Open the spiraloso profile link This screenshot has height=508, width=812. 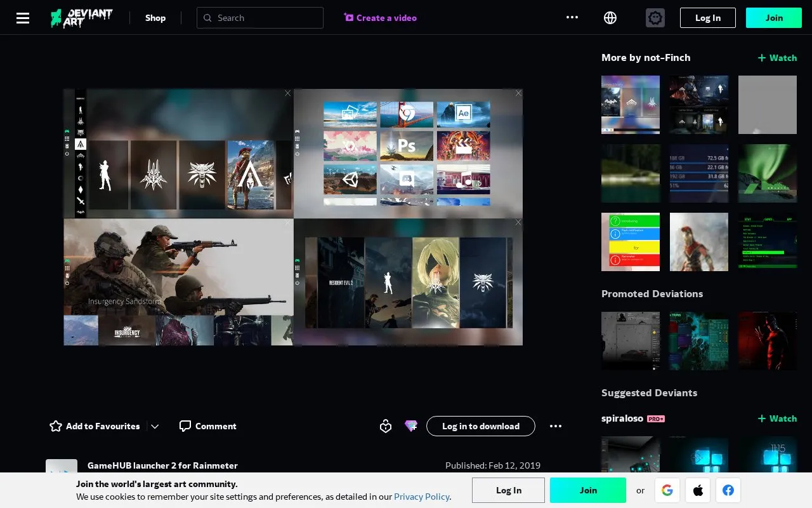(622, 418)
